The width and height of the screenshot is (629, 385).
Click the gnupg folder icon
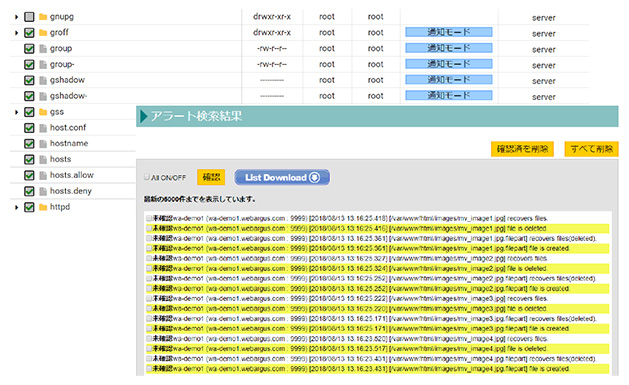point(43,17)
